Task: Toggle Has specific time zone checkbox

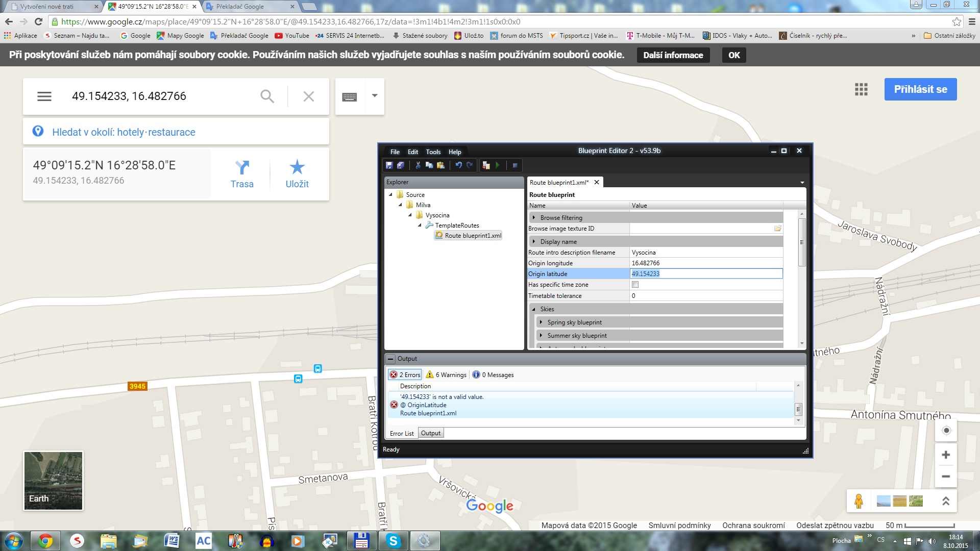Action: (635, 285)
